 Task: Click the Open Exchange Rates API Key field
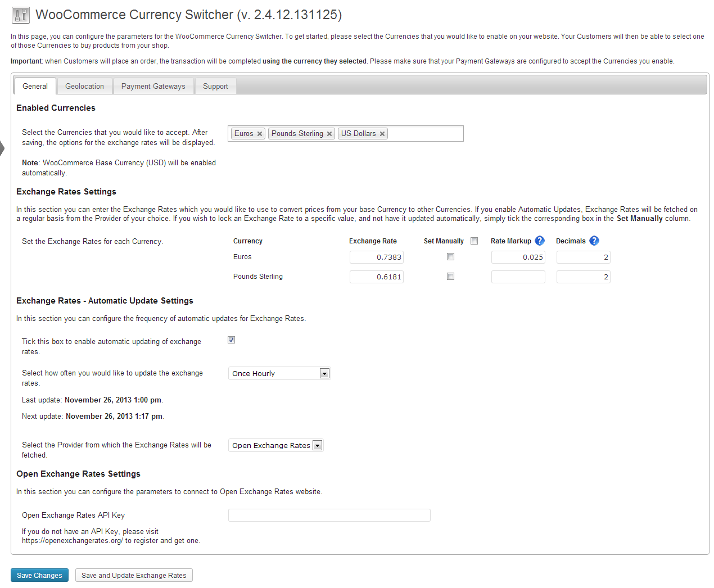[x=329, y=515]
